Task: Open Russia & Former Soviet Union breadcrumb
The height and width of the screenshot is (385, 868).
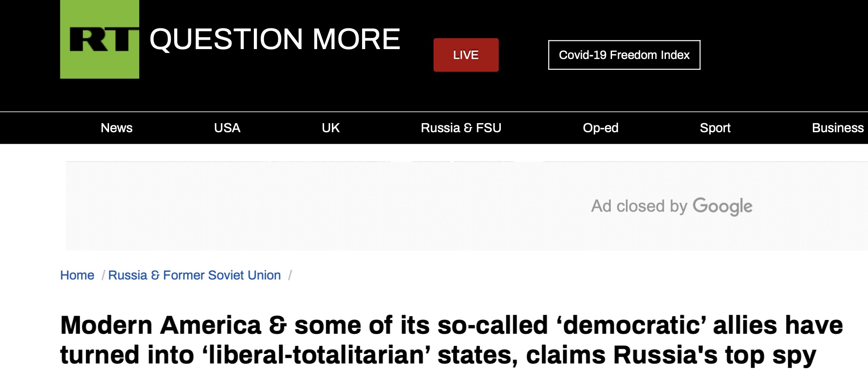Action: click(x=194, y=275)
